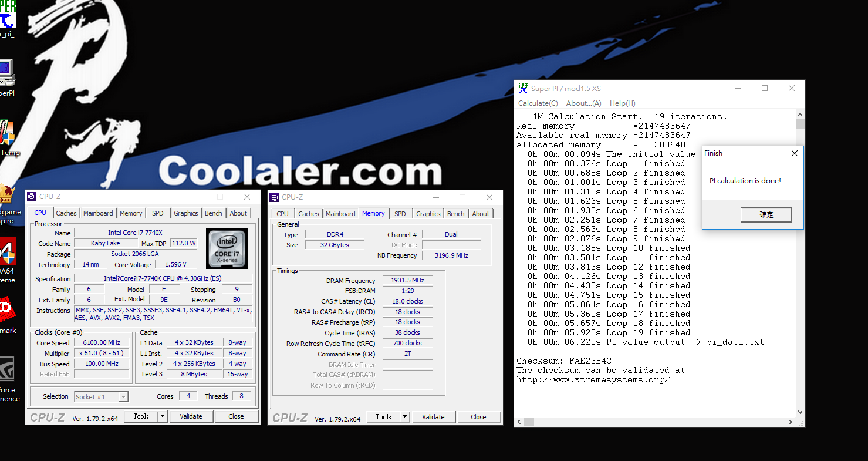Image resolution: width=868 pixels, height=461 pixels.
Task: Confirm the Finish dialog with 確定 button
Action: click(x=766, y=214)
